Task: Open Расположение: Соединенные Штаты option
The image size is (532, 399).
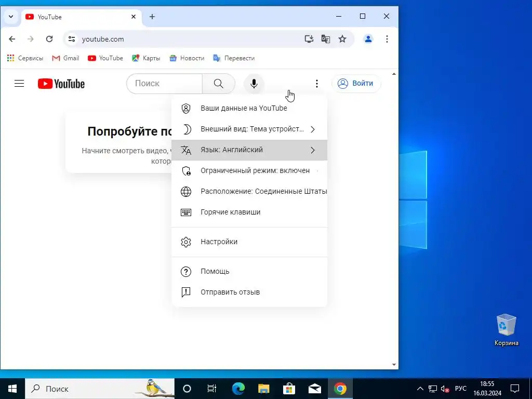Action: pyautogui.click(x=249, y=191)
